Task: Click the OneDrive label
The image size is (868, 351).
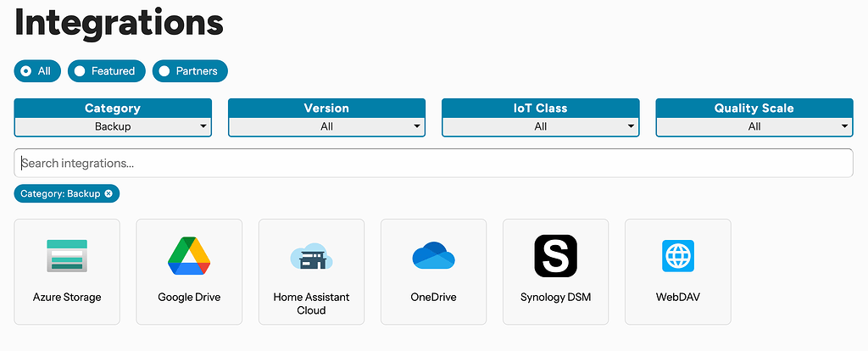Action: [x=433, y=298]
